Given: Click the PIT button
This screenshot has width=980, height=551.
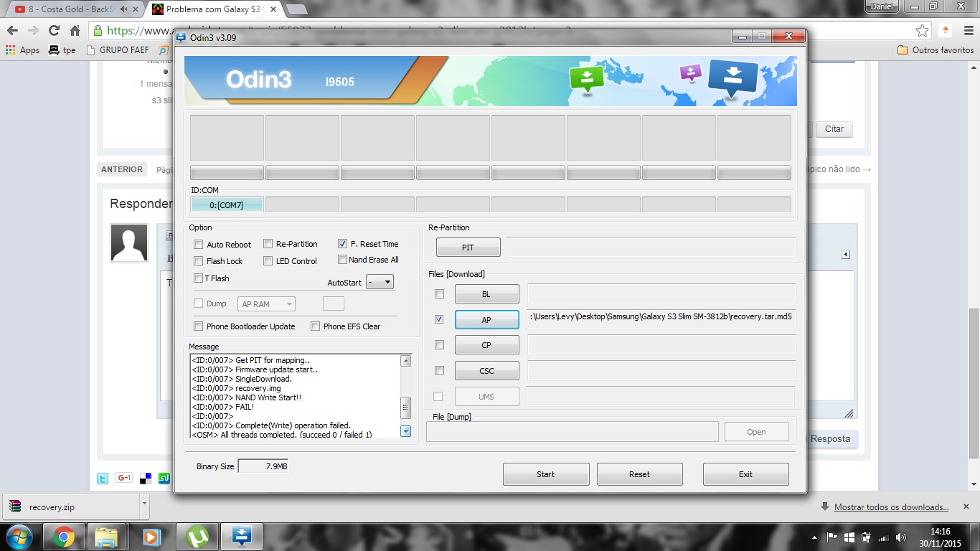Looking at the screenshot, I should coord(468,248).
